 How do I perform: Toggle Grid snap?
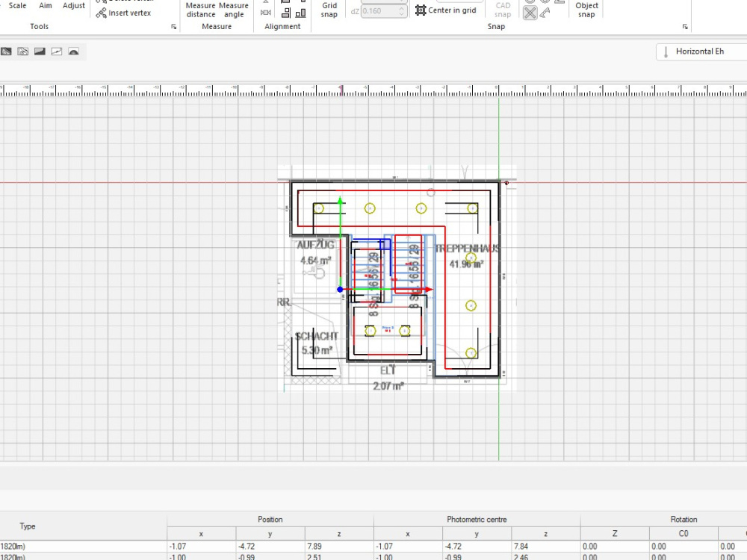coord(329,10)
